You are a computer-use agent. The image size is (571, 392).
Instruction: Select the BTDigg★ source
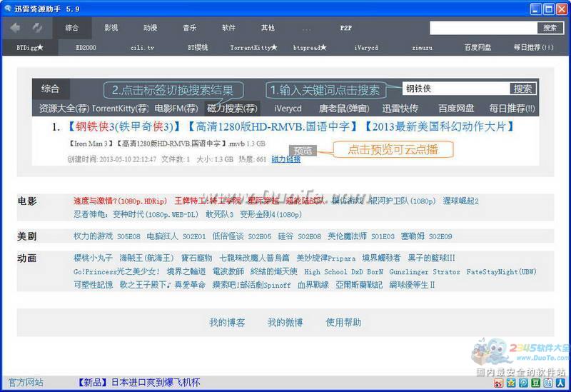point(30,47)
